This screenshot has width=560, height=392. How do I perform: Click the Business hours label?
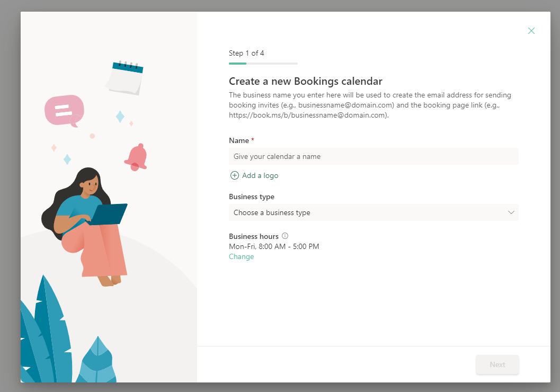tap(254, 236)
